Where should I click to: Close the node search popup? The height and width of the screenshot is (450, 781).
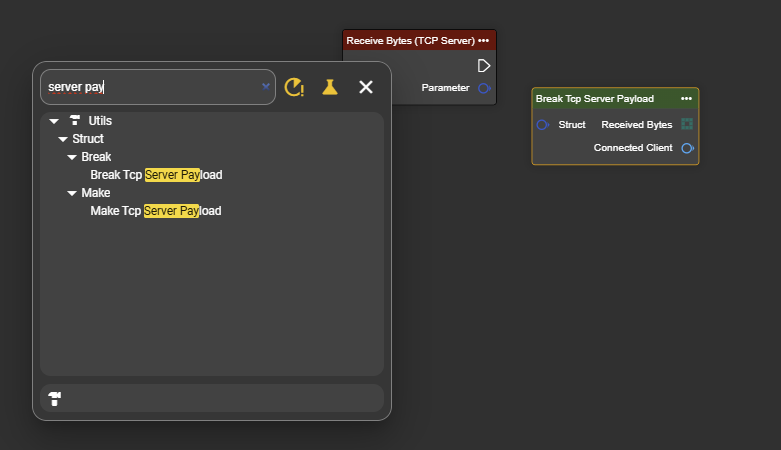click(x=366, y=87)
